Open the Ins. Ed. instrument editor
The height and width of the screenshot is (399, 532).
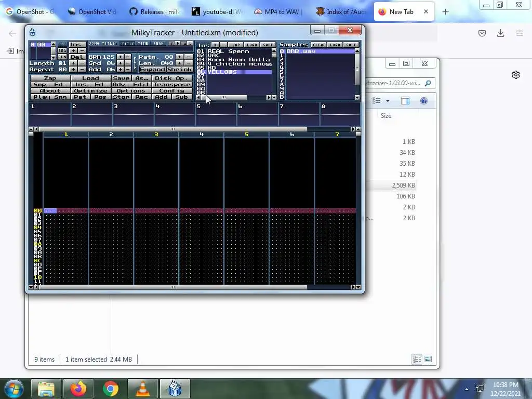click(90, 85)
